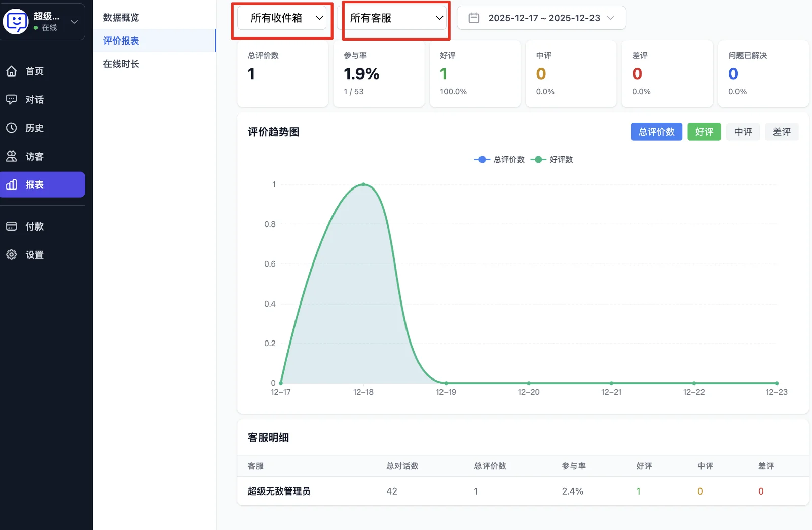Click the 中评 chart filter button
Image resolution: width=812 pixels, height=530 pixels.
743,132
